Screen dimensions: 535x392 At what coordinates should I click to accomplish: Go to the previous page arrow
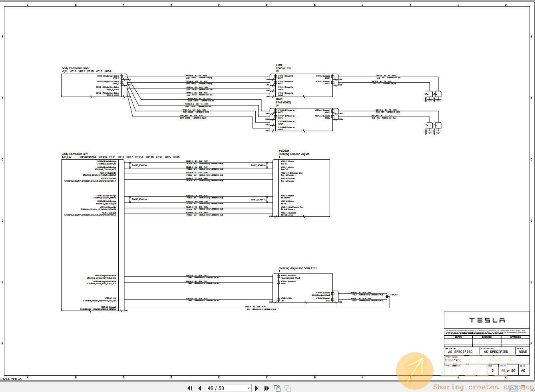[x=199, y=388]
